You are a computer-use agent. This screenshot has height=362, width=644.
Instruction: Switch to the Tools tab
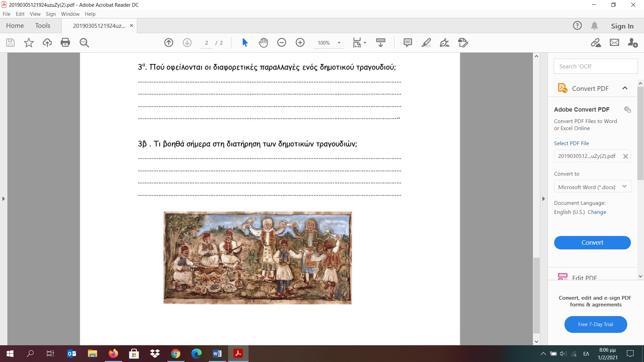point(43,26)
